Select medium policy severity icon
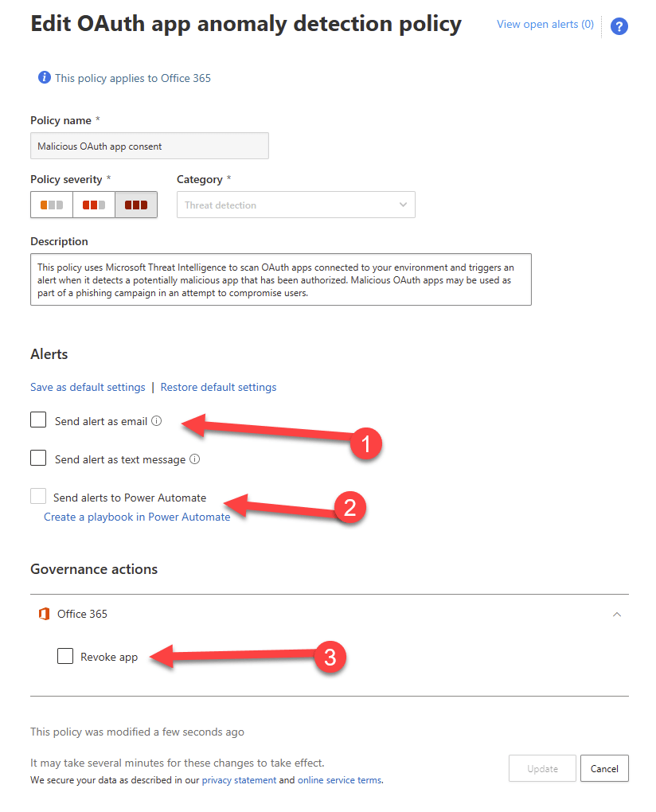656x812 pixels. pyautogui.click(x=94, y=205)
